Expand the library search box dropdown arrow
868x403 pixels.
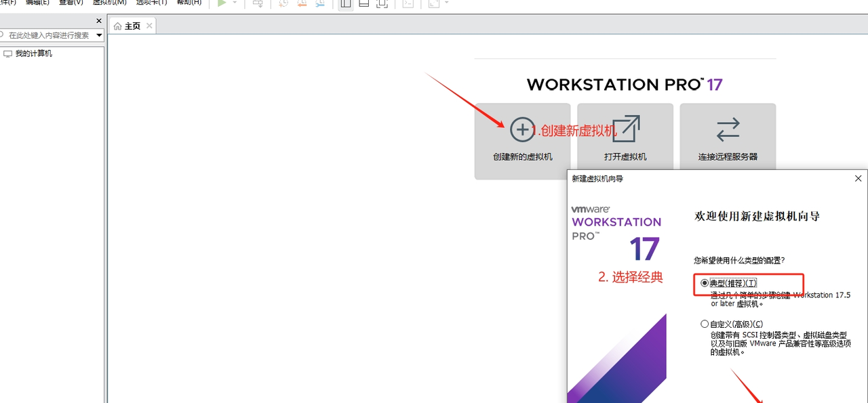(99, 35)
